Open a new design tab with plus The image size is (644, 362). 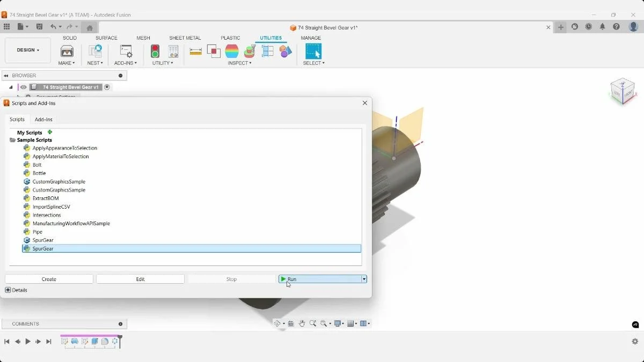click(561, 27)
